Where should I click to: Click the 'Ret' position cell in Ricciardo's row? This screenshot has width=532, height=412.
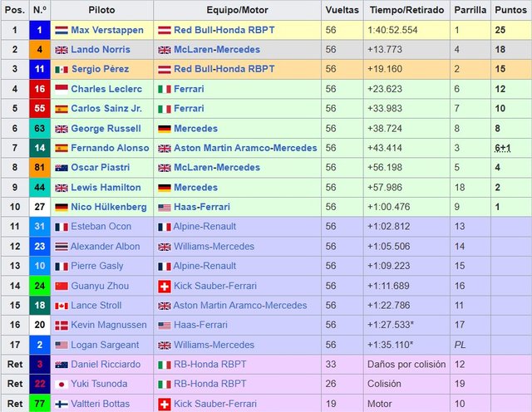(15, 364)
